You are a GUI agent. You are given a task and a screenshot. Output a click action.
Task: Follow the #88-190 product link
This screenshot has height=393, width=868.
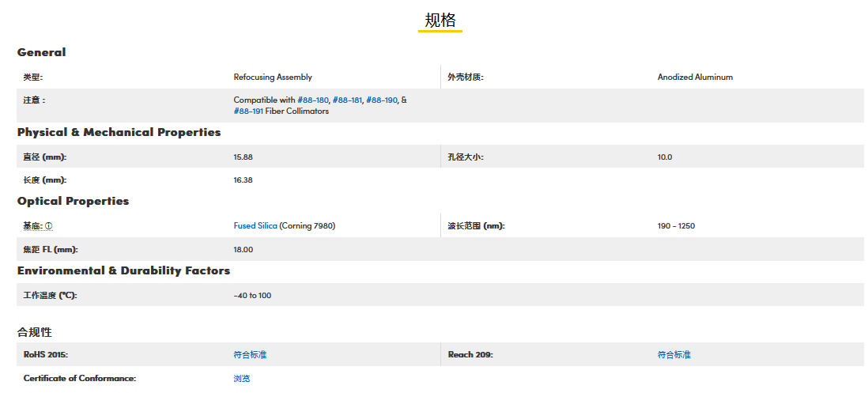pyautogui.click(x=381, y=100)
